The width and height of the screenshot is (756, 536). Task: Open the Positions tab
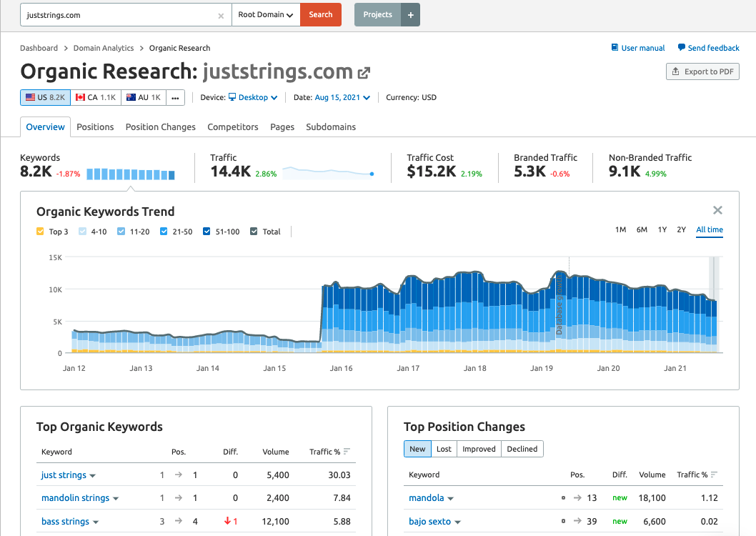click(95, 126)
